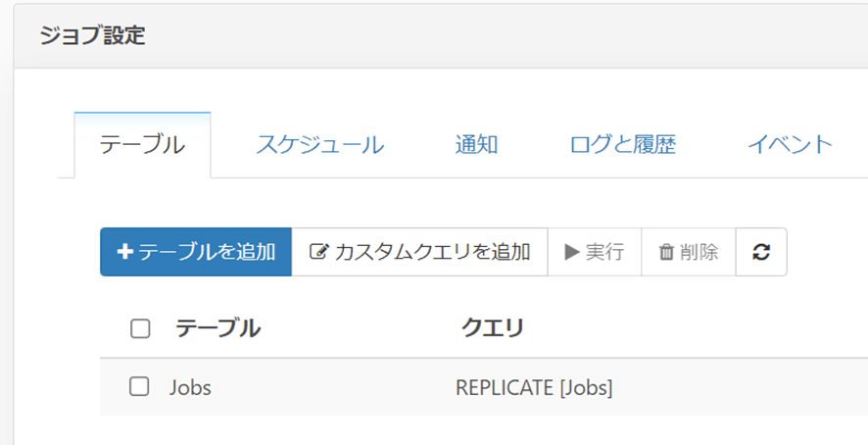The width and height of the screenshot is (868, 445).
Task: Click the REPLICATE [Jobs] query cell
Action: 534,388
